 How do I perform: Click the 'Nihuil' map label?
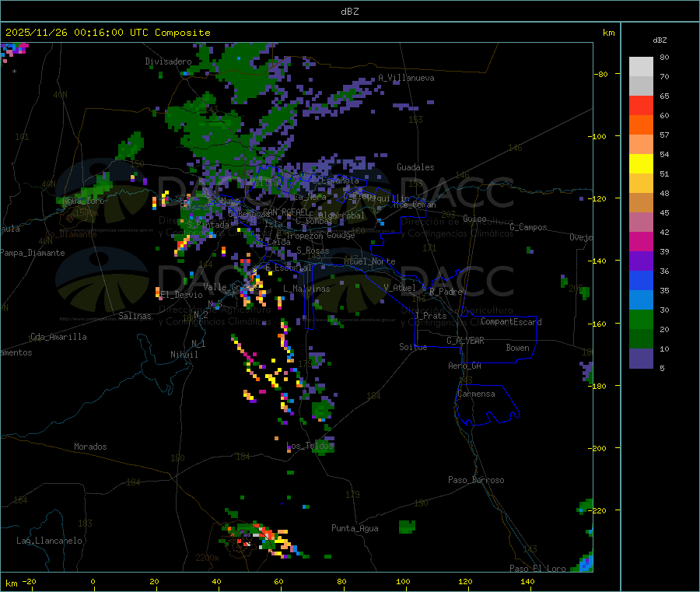(184, 355)
